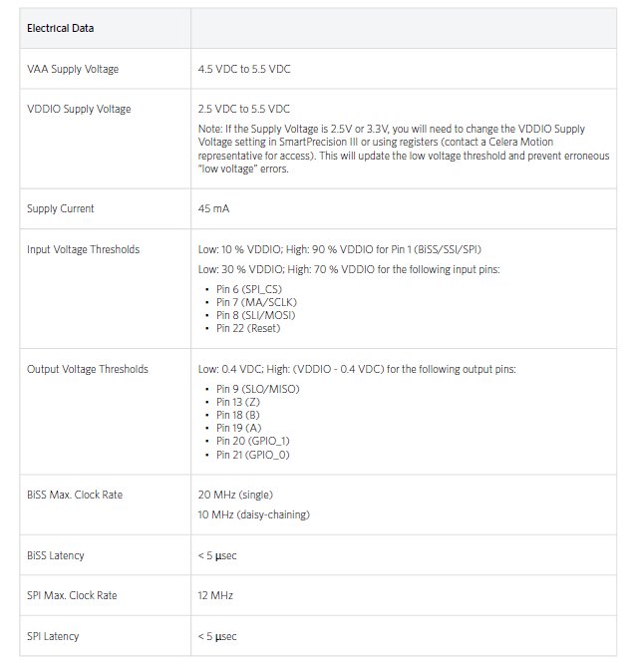This screenshot has height=672, width=635.
Task: Click the 2.5 VDC to 5.5 VDC value
Action: coord(244,109)
